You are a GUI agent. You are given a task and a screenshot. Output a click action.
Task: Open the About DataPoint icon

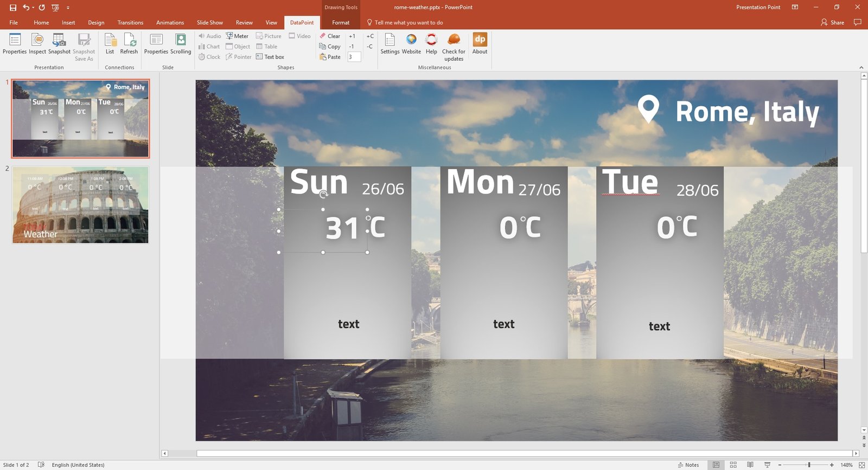point(480,43)
